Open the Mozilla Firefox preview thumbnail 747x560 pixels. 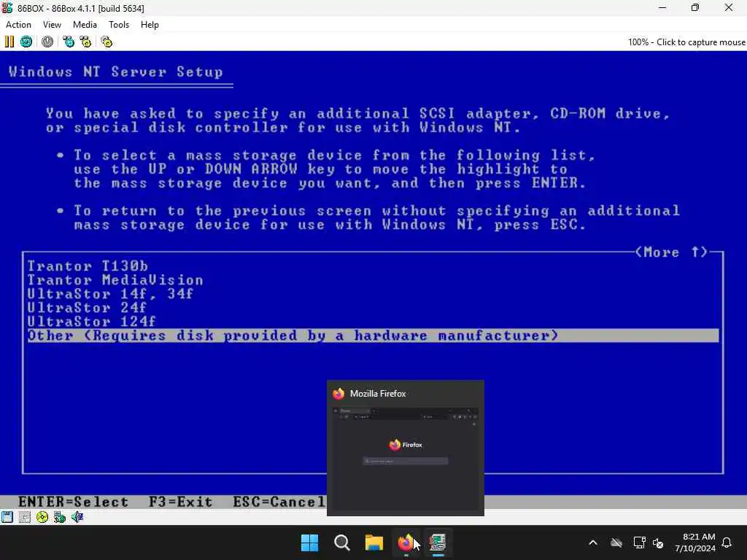coord(406,458)
